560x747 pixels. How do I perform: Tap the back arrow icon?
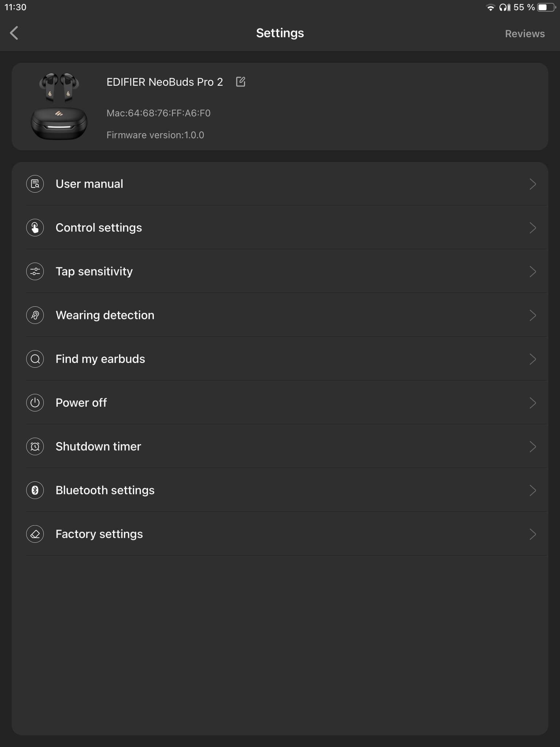click(x=14, y=33)
